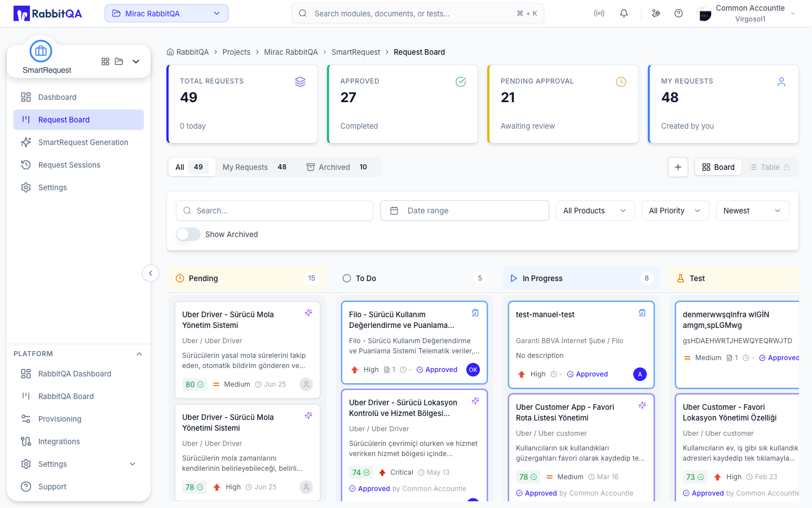Click the Pending column header
This screenshot has width=812, height=508.
(248, 278)
